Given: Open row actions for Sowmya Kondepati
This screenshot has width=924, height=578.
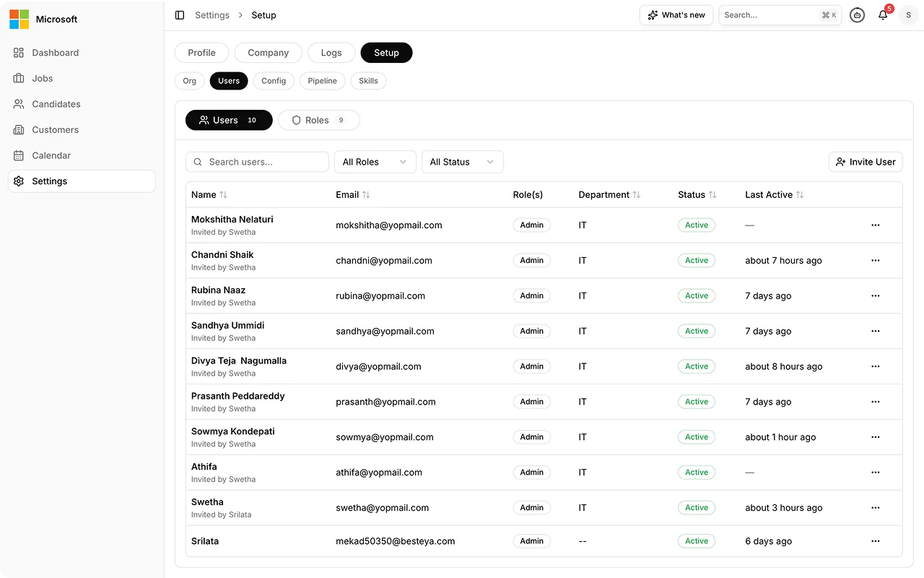Looking at the screenshot, I should pos(876,438).
